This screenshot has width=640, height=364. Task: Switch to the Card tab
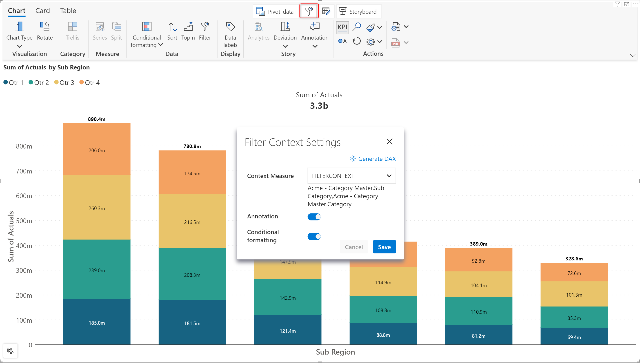click(42, 11)
